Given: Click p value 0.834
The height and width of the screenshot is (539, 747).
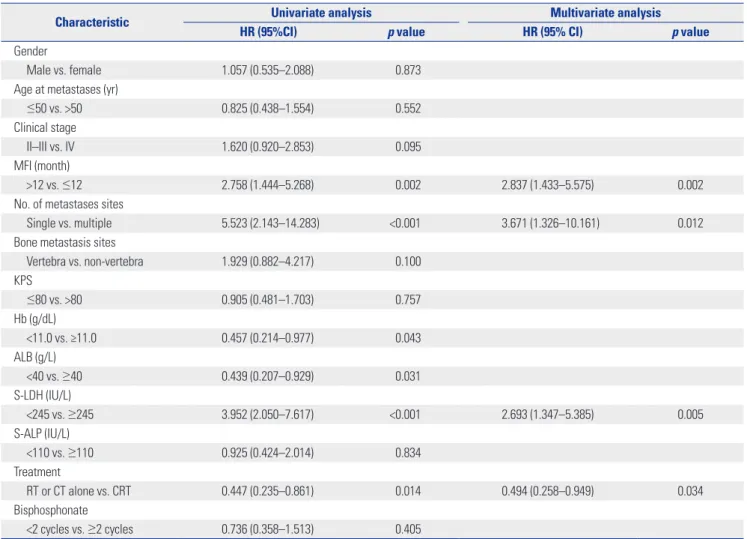Looking at the screenshot, I should [x=408, y=452].
